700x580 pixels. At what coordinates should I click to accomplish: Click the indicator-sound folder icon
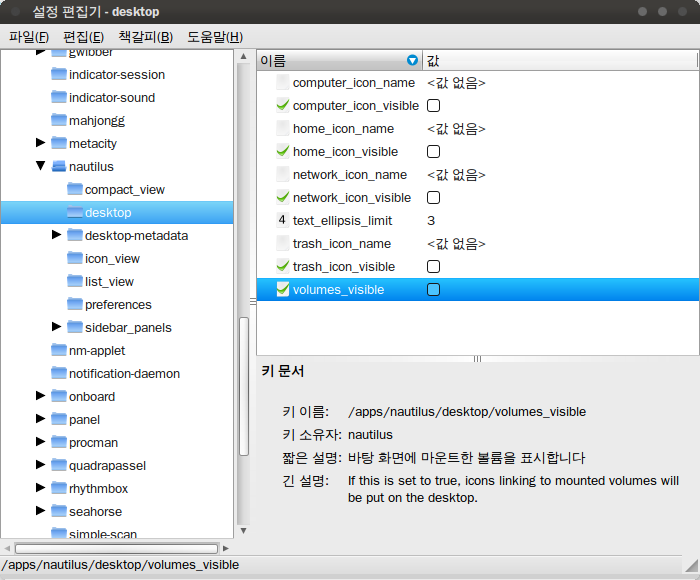(59, 97)
